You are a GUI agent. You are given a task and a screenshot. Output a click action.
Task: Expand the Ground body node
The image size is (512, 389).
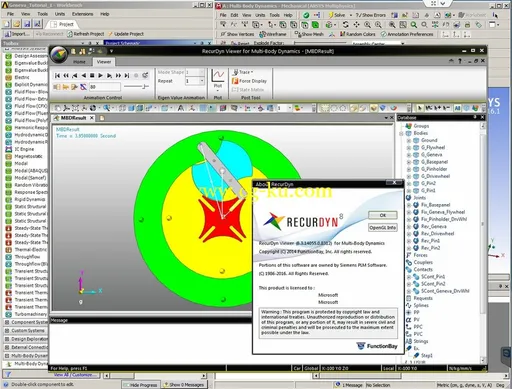click(409, 140)
